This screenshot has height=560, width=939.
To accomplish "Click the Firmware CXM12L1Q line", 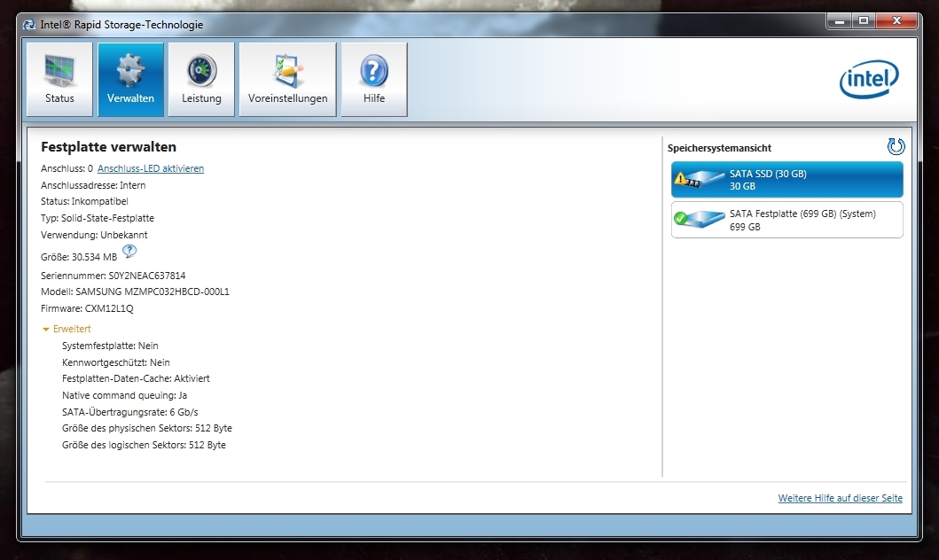I will (87, 308).
